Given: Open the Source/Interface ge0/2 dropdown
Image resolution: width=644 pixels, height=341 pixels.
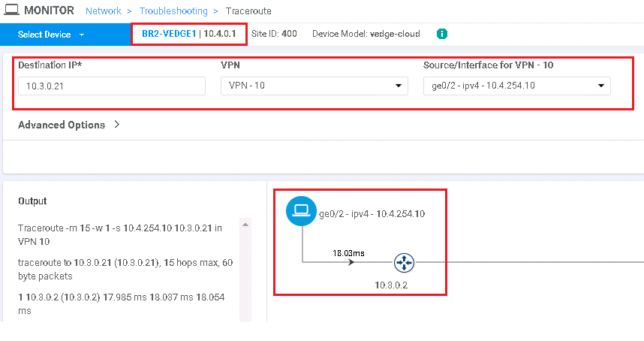Looking at the screenshot, I should pyautogui.click(x=516, y=86).
